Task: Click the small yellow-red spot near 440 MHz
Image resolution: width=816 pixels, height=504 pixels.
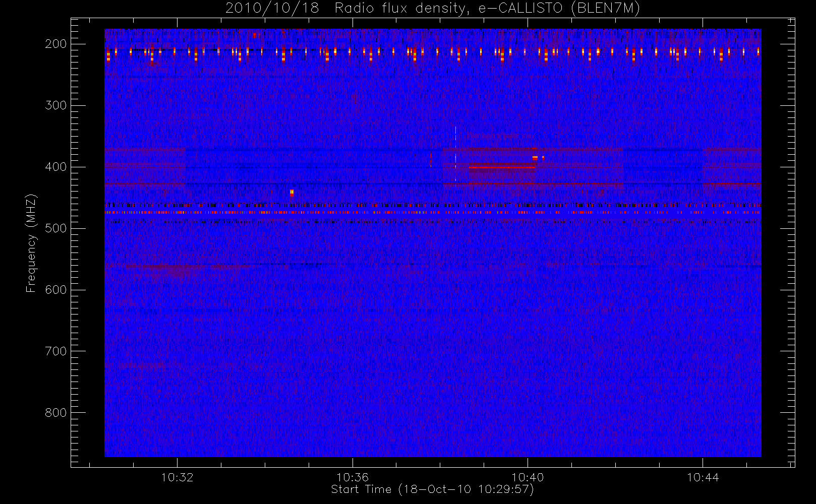Action: 292,193
